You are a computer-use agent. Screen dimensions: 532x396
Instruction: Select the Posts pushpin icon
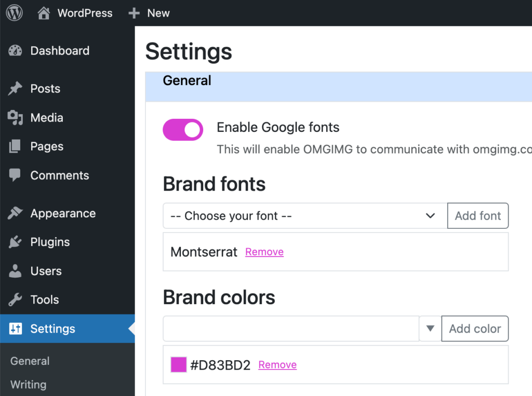(16, 88)
